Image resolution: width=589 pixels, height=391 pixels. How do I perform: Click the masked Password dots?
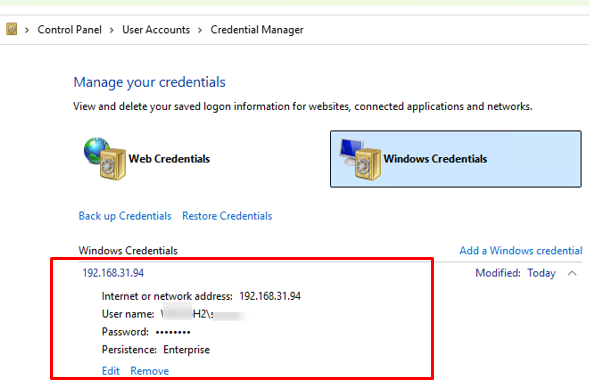coord(173,332)
